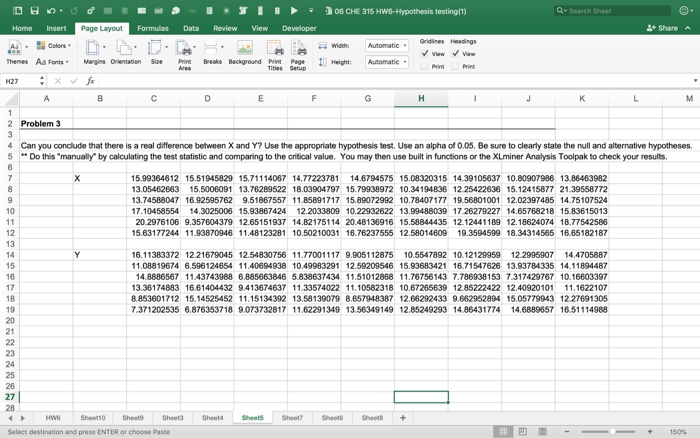Open the Home tab

coord(22,28)
